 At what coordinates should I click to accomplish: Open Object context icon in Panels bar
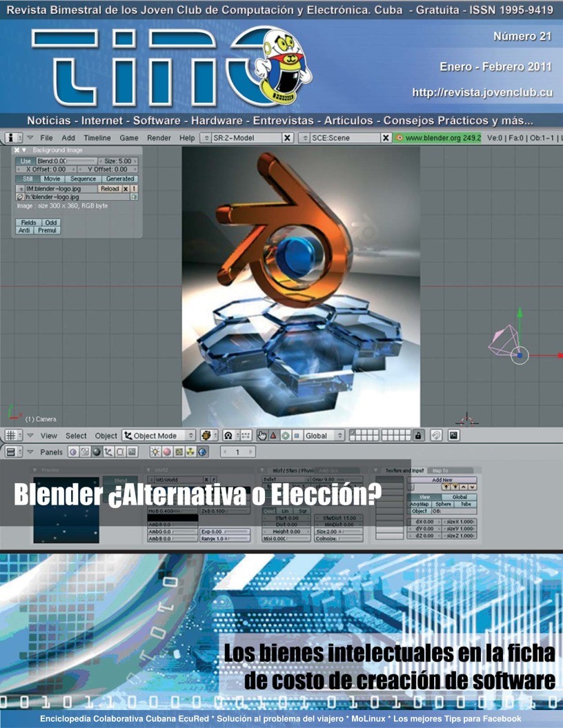[x=108, y=452]
